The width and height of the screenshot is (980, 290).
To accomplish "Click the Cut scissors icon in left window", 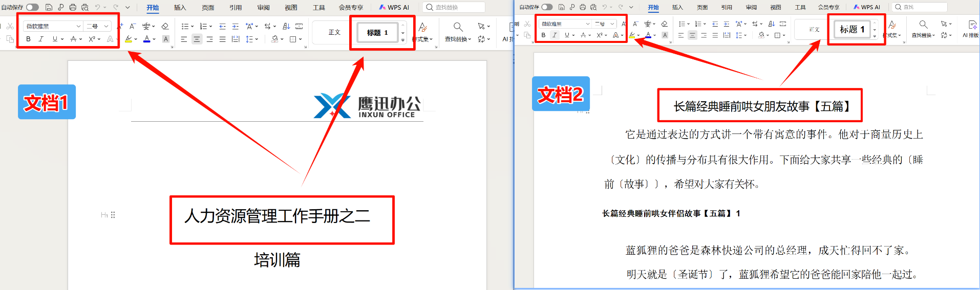I will [x=10, y=26].
